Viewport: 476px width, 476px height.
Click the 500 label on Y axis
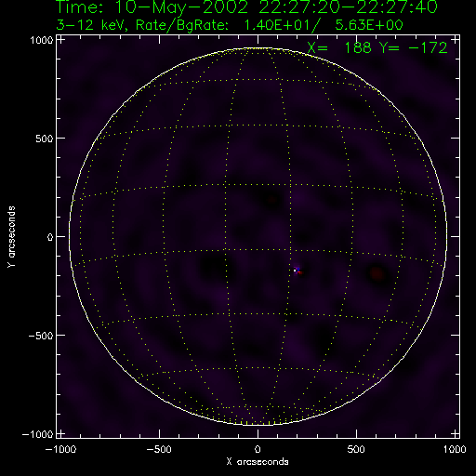point(45,139)
